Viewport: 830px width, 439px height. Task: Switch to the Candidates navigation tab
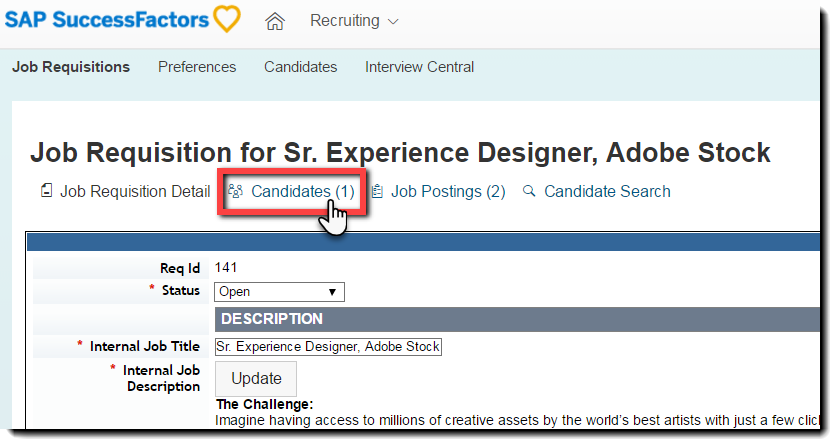coord(300,67)
